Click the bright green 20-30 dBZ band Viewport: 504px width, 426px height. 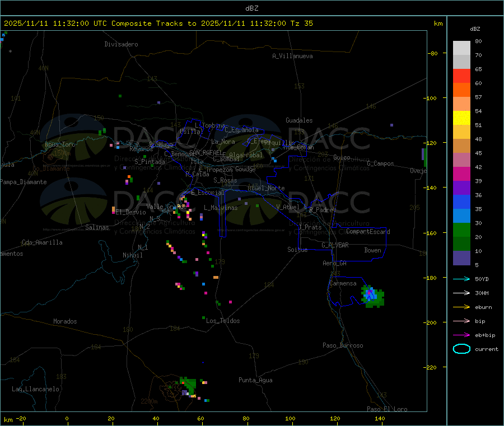click(461, 230)
